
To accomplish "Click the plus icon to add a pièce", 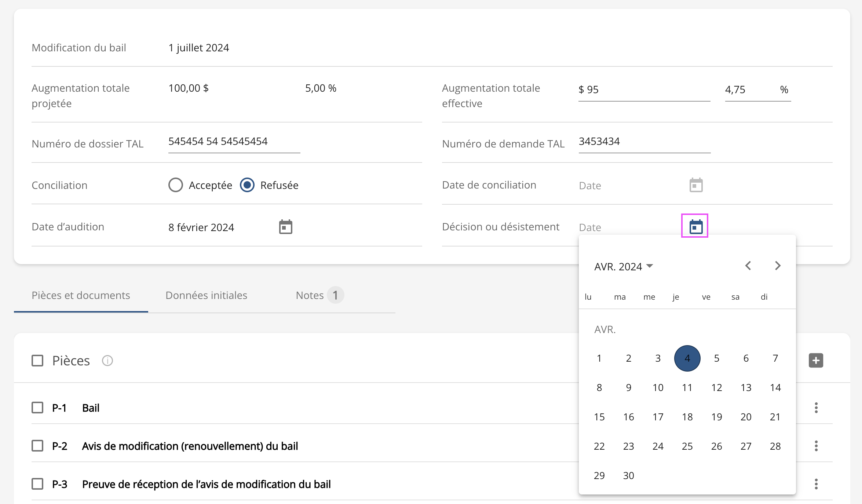I will pyautogui.click(x=816, y=360).
